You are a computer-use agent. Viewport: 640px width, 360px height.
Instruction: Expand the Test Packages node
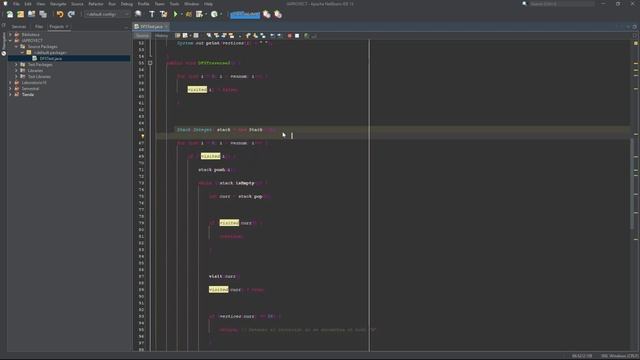(16, 64)
